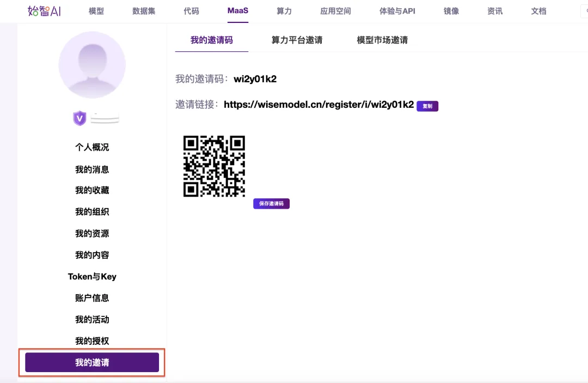Open Token与Key in the sidebar
Viewport: 588px width, 383px height.
coord(92,276)
